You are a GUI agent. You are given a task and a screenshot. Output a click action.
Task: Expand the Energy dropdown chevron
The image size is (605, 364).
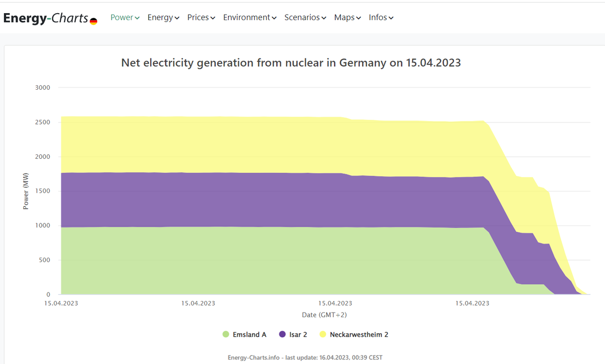tap(177, 18)
